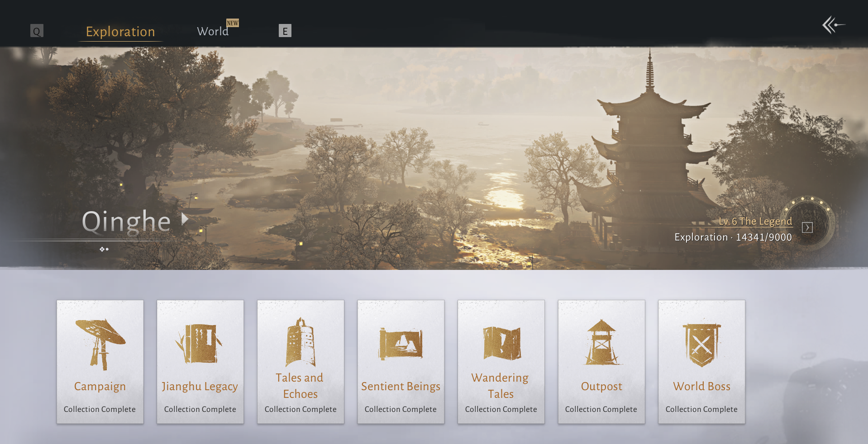
Task: Switch to the Exploration tab
Action: (120, 32)
